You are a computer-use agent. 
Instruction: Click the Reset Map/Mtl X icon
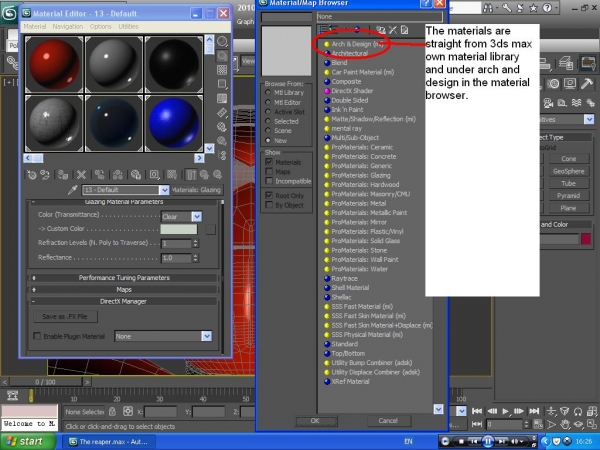coord(81,175)
